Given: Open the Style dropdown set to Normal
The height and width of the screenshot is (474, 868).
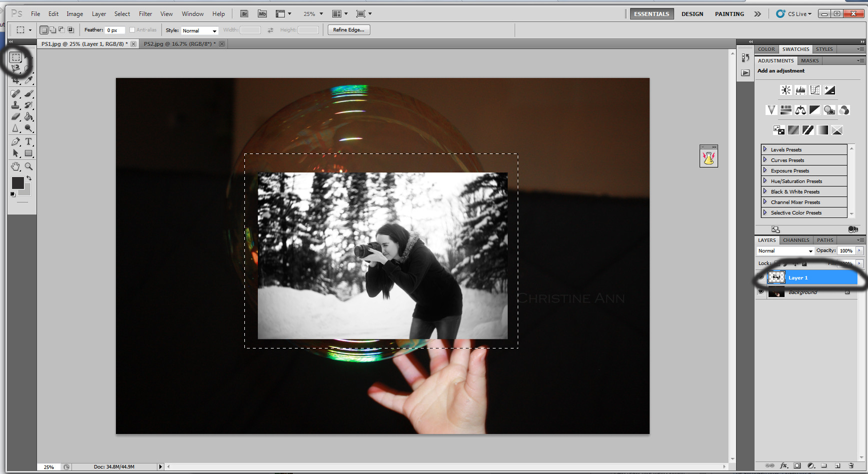Looking at the screenshot, I should tap(199, 30).
